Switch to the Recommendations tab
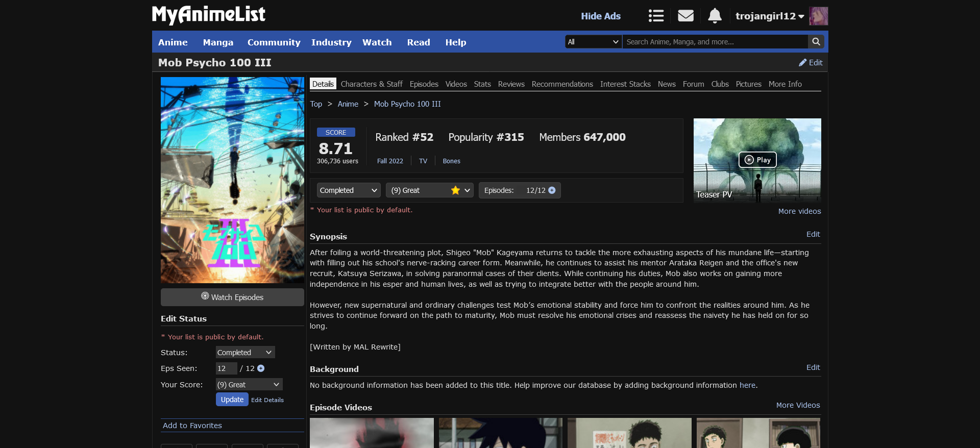This screenshot has width=980, height=448. (562, 84)
